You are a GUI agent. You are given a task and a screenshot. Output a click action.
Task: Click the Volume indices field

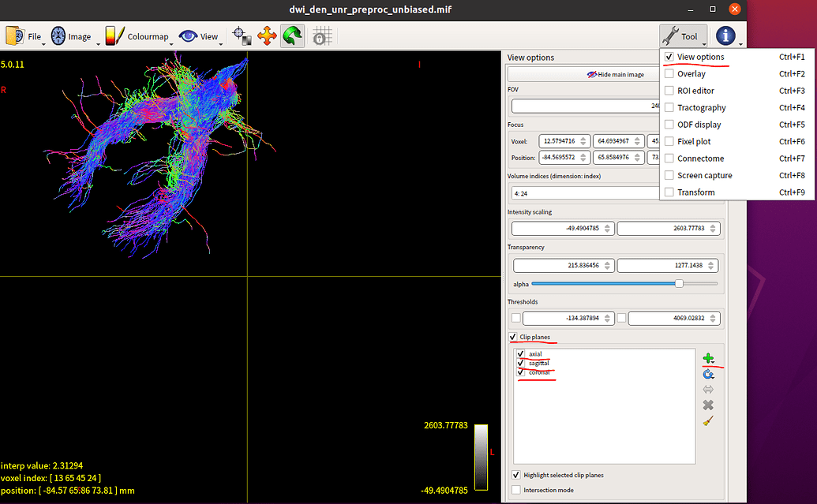[584, 192]
